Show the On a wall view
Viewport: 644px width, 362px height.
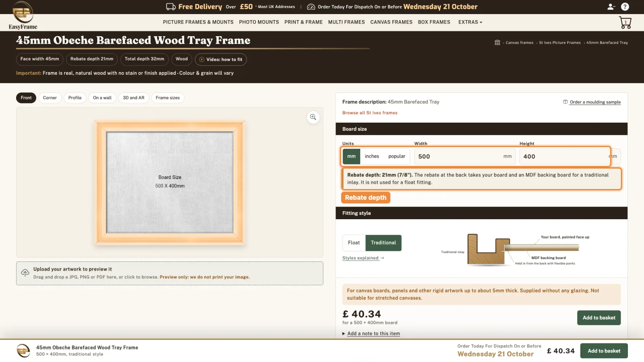tap(102, 98)
